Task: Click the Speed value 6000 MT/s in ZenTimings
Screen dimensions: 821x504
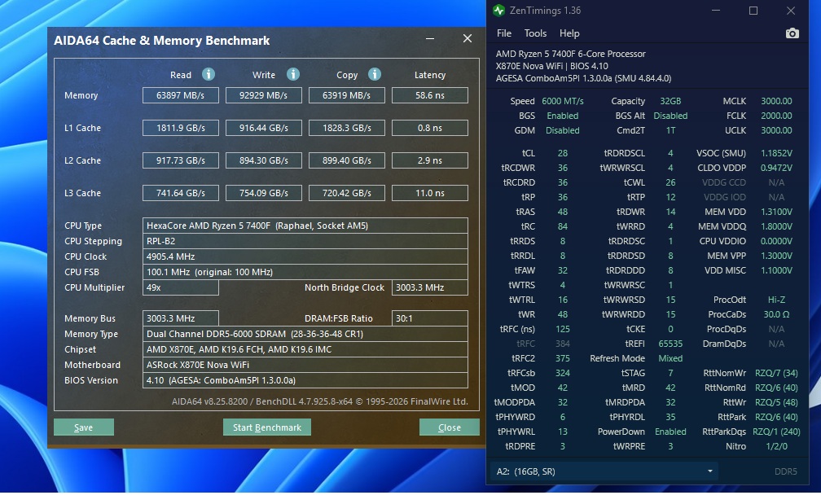Action: click(562, 101)
